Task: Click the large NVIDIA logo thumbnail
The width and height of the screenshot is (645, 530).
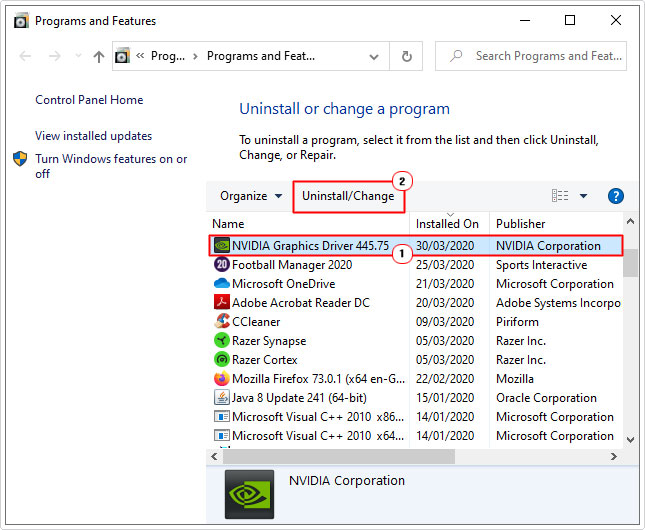Action: click(x=249, y=494)
